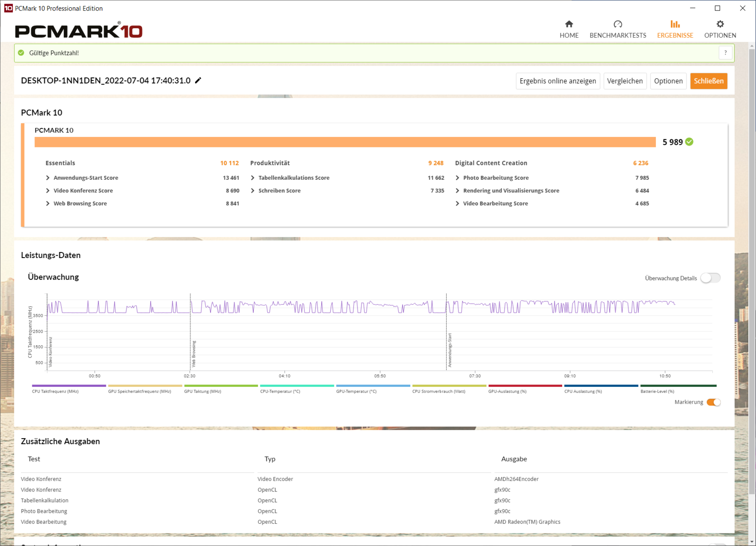Click the help question mark button
Image resolution: width=756 pixels, height=546 pixels.
[726, 53]
